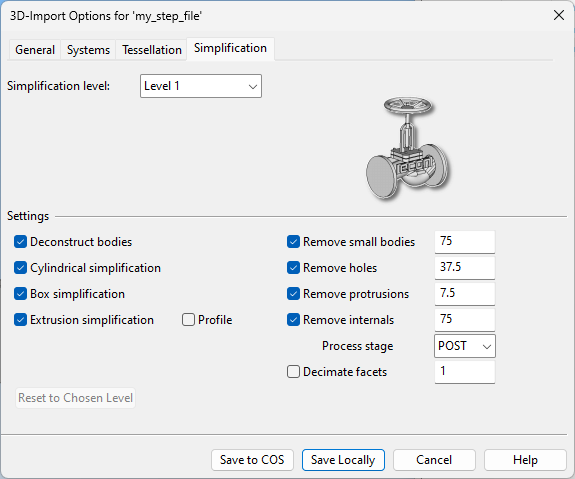Enable the Profile checkbox
The image size is (575, 479).
[x=188, y=320]
